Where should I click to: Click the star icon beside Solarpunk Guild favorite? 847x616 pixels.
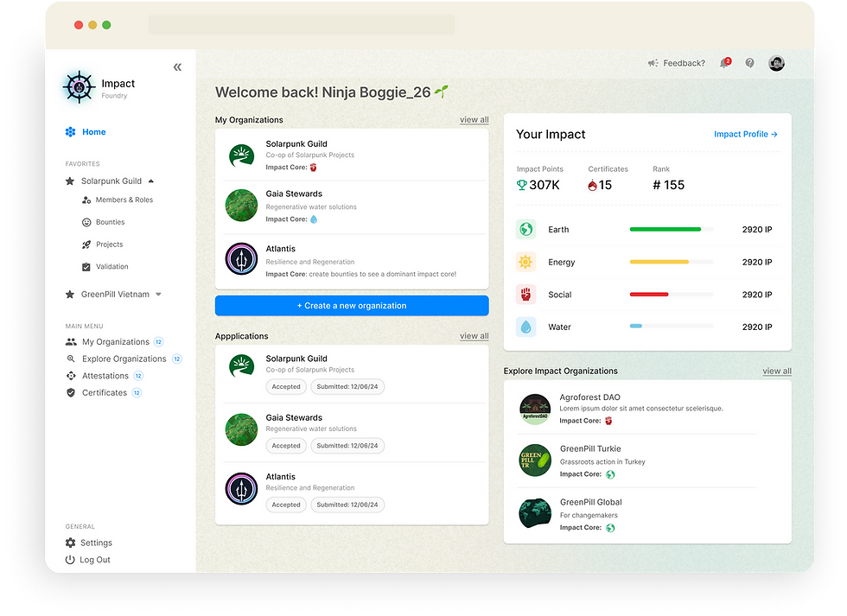70,181
